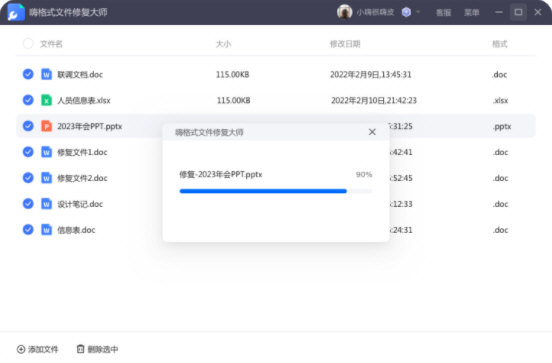Screen dimensions: 552x363
Task: Open the user avatar profile picture
Action: [344, 12]
